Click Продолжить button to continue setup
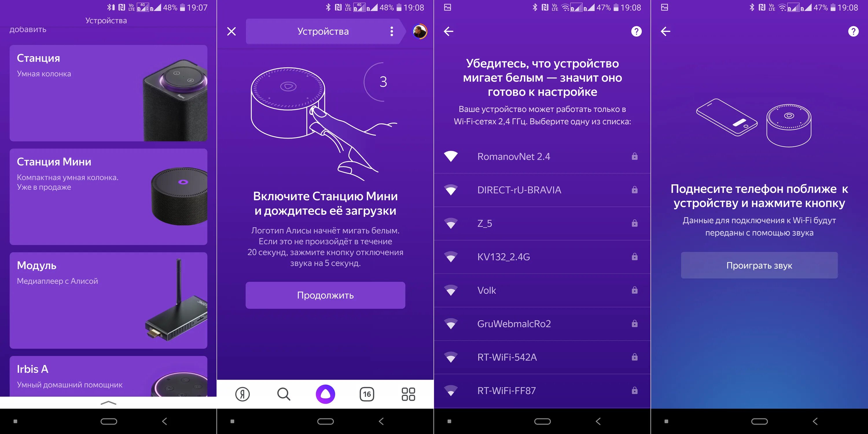Screen dimensions: 868x434 325,296
